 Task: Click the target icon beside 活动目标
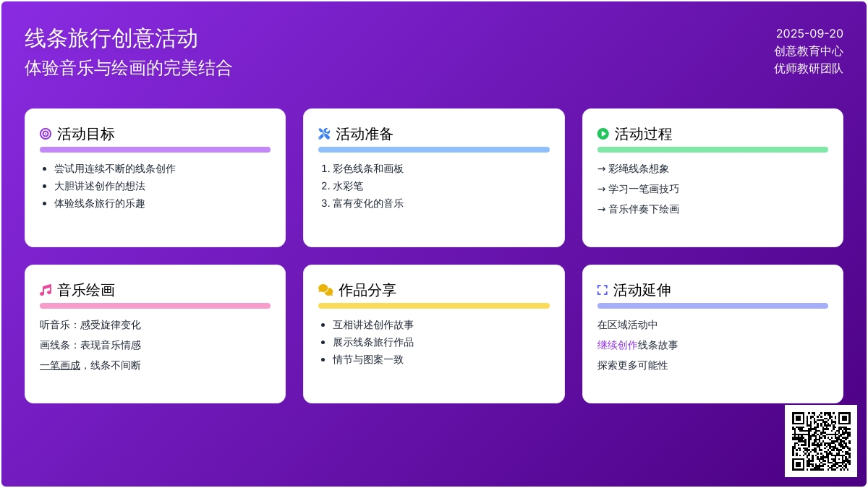click(46, 134)
